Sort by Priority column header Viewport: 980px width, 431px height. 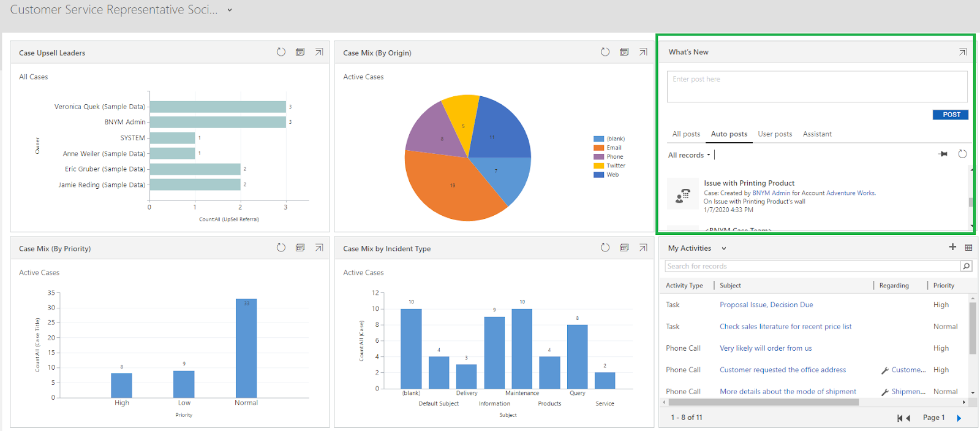(943, 285)
